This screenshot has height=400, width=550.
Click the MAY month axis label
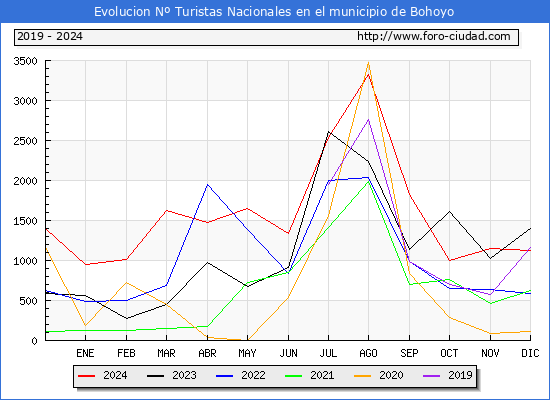pyautogui.click(x=247, y=353)
